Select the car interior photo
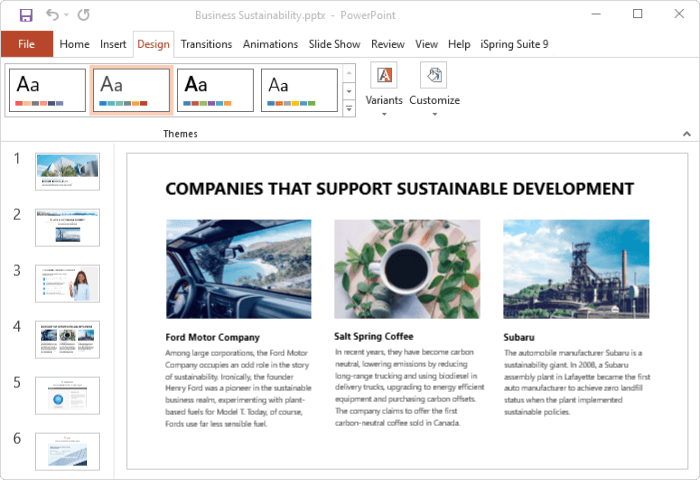Image resolution: width=700 pixels, height=480 pixels. pyautogui.click(x=239, y=269)
